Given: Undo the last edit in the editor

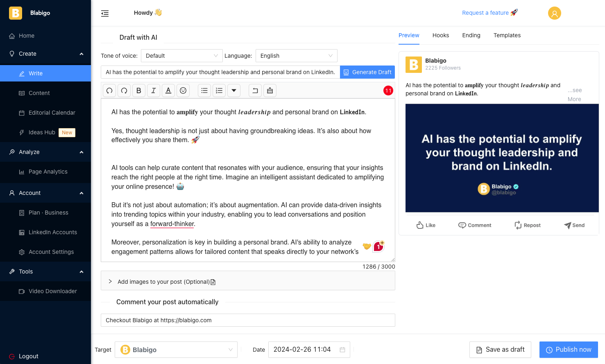Looking at the screenshot, I should pos(109,90).
